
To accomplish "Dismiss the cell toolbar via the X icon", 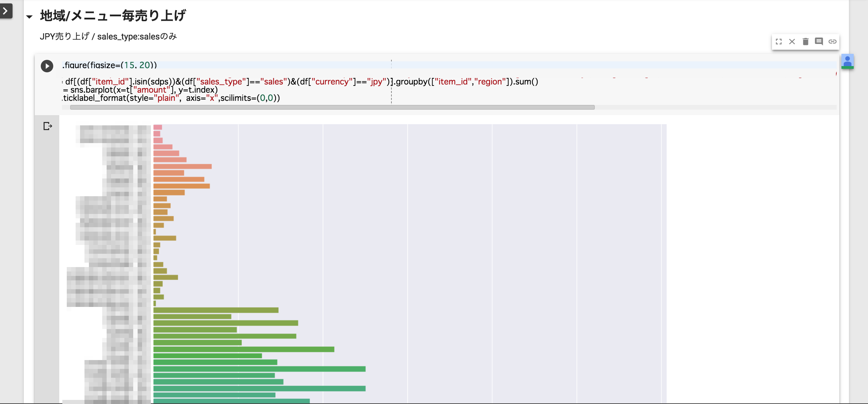I will click(792, 41).
